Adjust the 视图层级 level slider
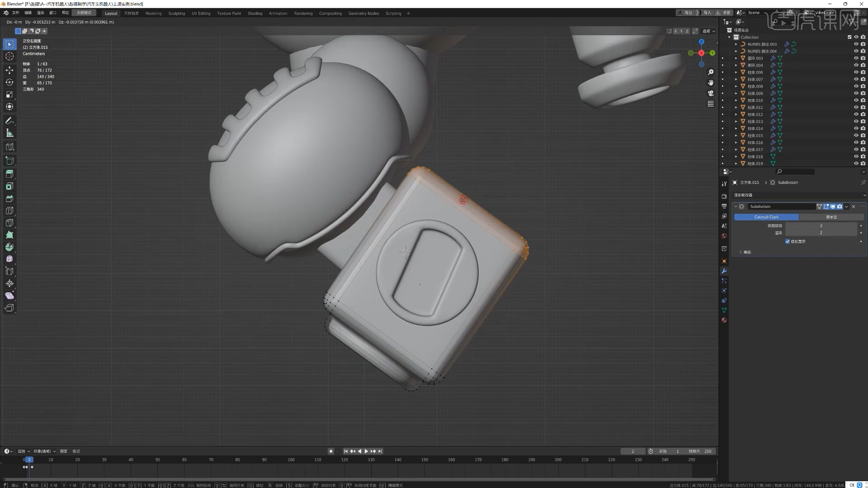This screenshot has height=488, width=868. coord(821,225)
